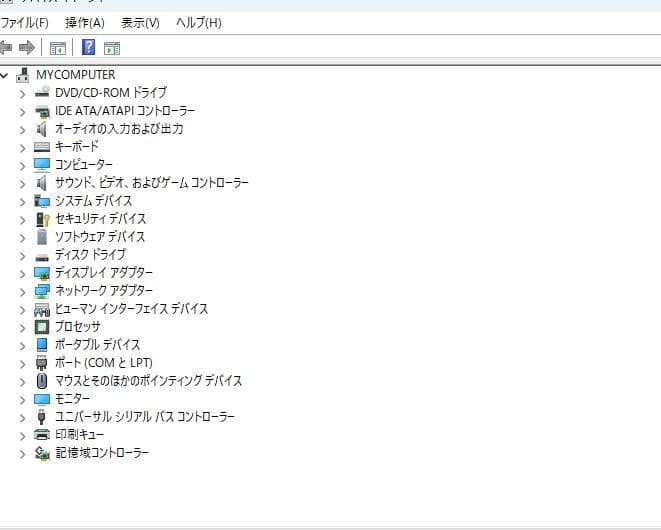Select サウンド、ビデオ、およびゲーム コントローラー item

(152, 183)
